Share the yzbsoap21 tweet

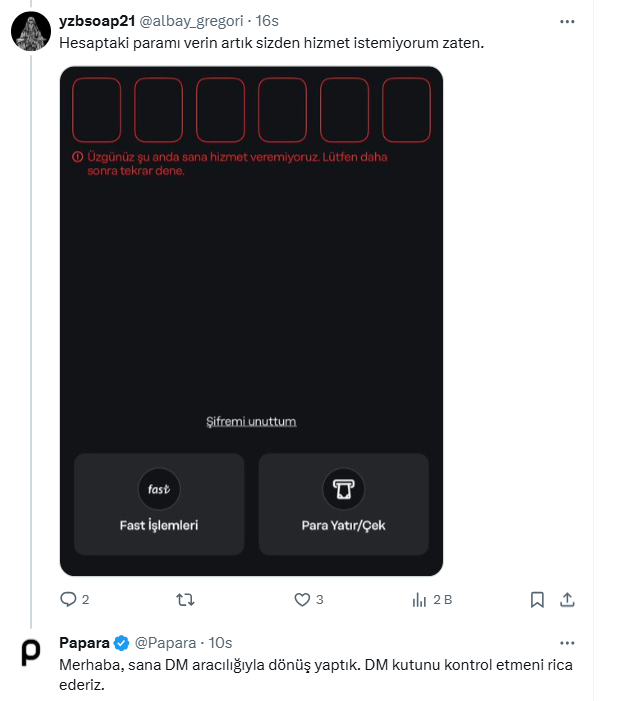pyautogui.click(x=567, y=600)
